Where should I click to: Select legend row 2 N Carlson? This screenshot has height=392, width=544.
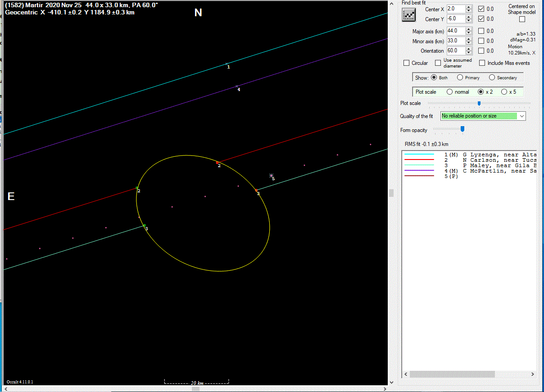coord(469,160)
